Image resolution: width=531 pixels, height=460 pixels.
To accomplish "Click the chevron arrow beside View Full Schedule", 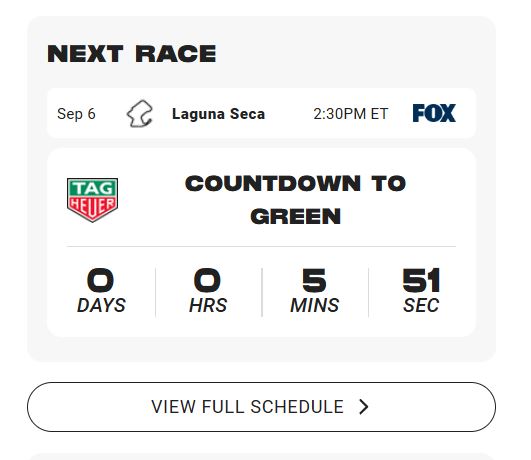I will (364, 407).
